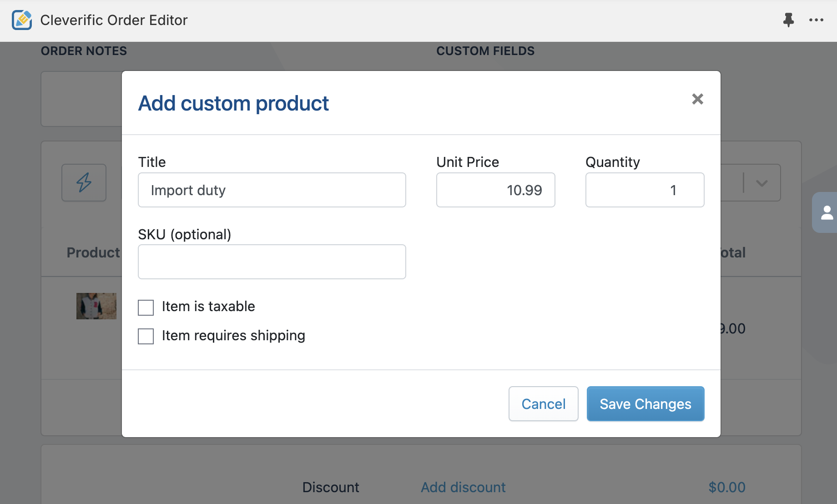This screenshot has height=504, width=837.
Task: Cancel adding the custom product
Action: coord(544,404)
